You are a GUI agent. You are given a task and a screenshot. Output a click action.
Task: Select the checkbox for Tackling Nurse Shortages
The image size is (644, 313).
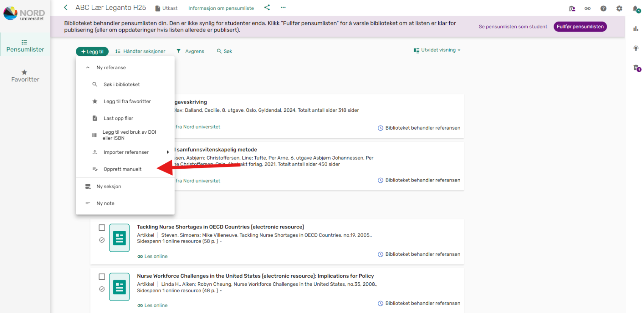(102, 228)
